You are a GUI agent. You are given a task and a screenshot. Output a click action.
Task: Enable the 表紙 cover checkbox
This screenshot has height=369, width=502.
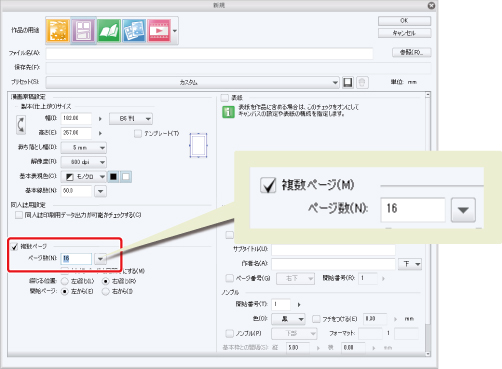click(225, 98)
